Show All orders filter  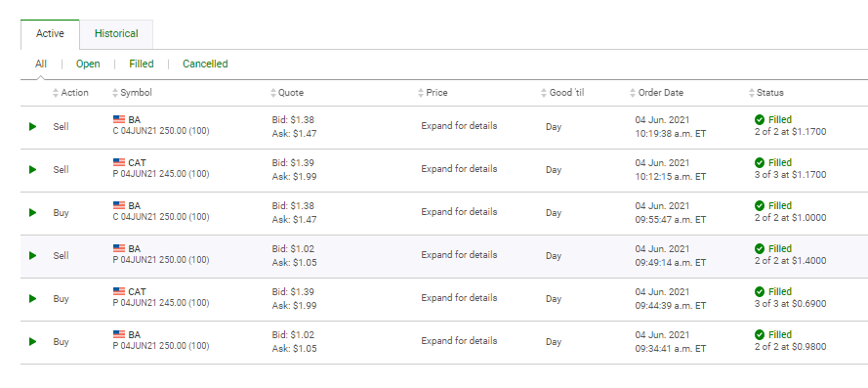coord(41,64)
